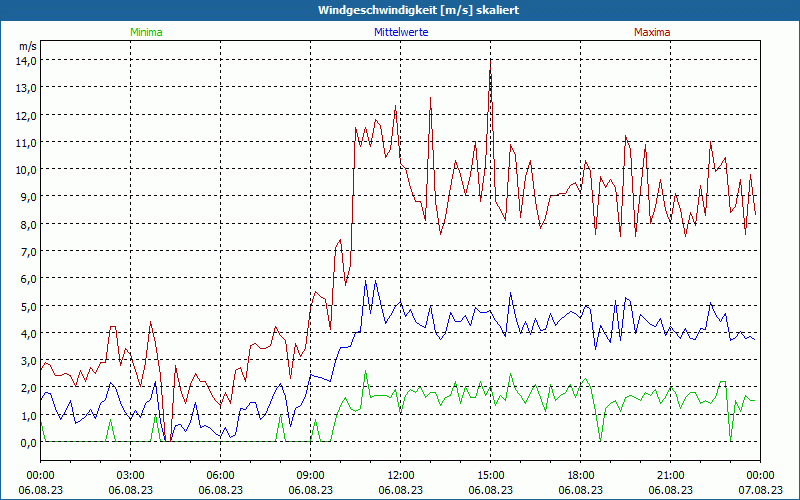
Task: Click the 13,0 y-axis value
Action: tap(28, 87)
